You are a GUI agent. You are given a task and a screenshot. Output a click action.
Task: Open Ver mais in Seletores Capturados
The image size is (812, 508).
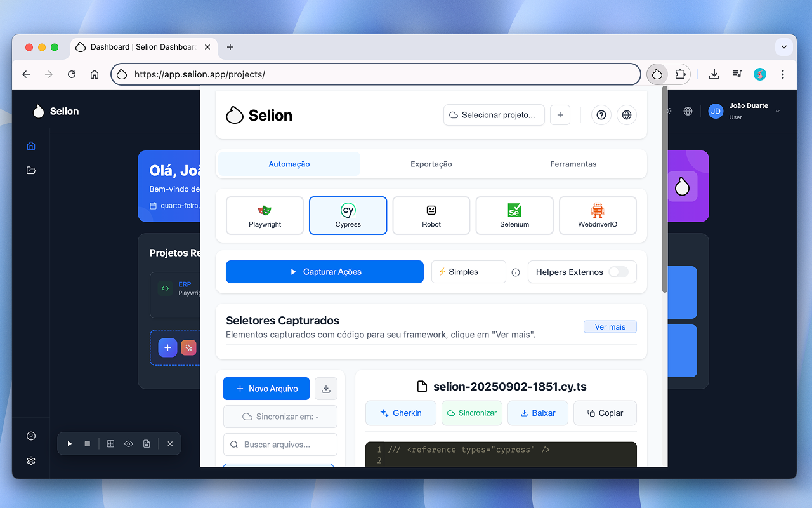pyautogui.click(x=610, y=326)
